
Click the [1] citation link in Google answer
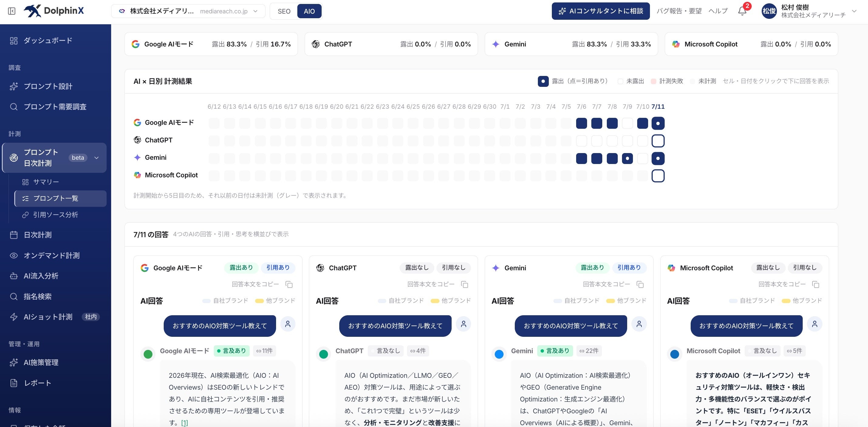[184, 423]
